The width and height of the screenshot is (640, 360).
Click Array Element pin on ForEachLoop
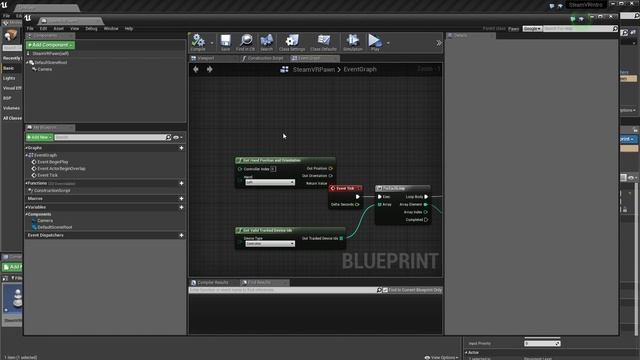click(x=426, y=204)
